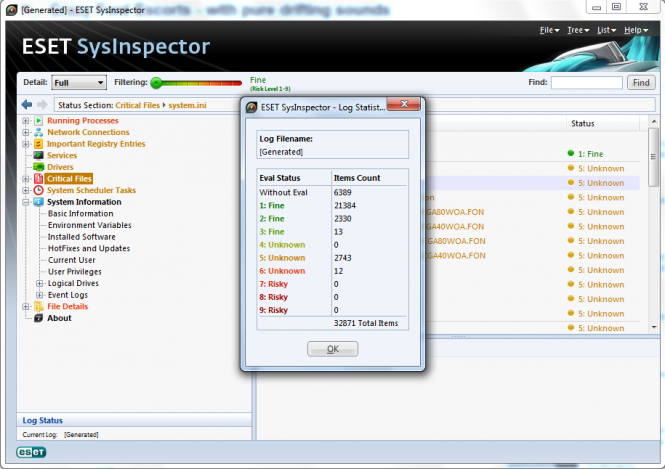
Task: Expand the Critical Files node
Action: (26, 179)
